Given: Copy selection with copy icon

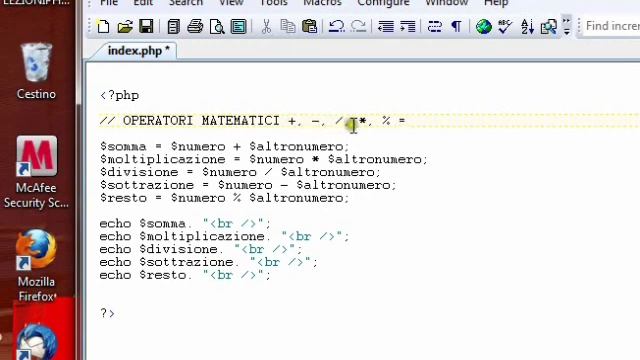Looking at the screenshot, I should (x=288, y=27).
